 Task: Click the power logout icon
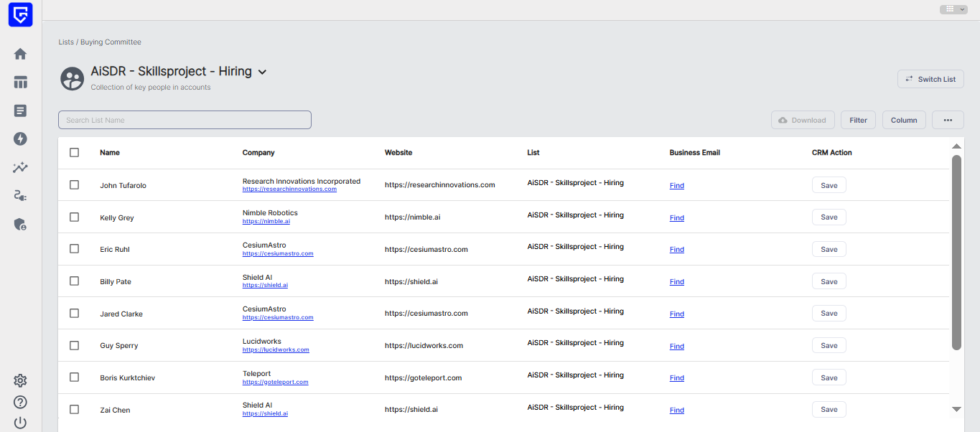point(20,423)
